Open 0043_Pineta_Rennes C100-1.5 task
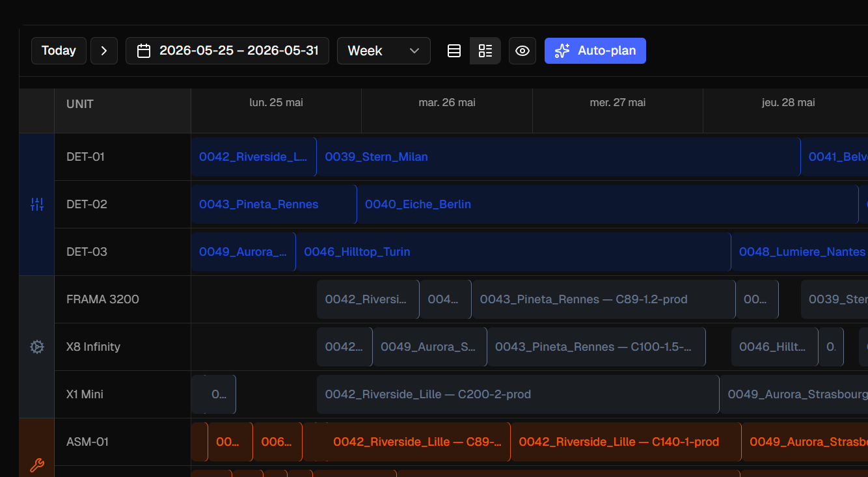 click(597, 347)
